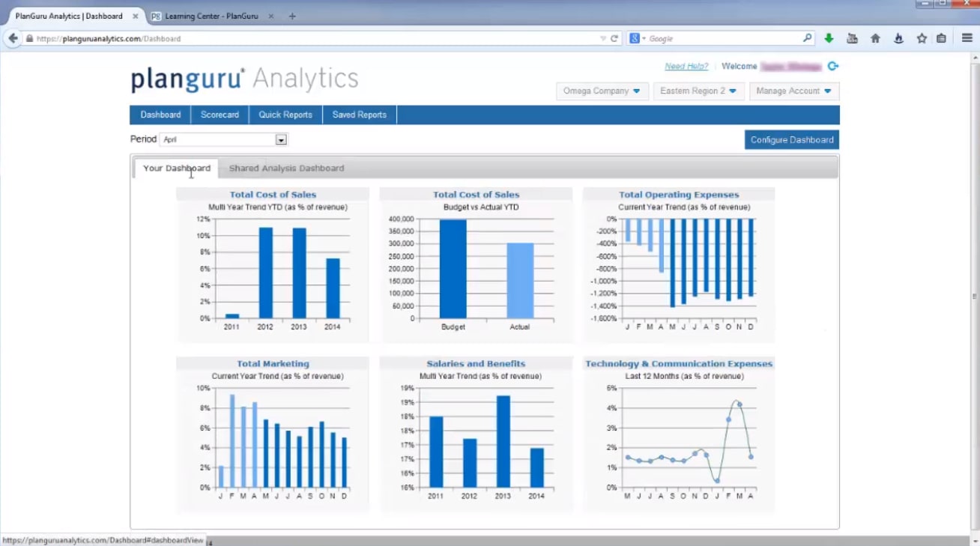980x546 pixels.
Task: Click the Configure Dashboard button
Action: (791, 139)
